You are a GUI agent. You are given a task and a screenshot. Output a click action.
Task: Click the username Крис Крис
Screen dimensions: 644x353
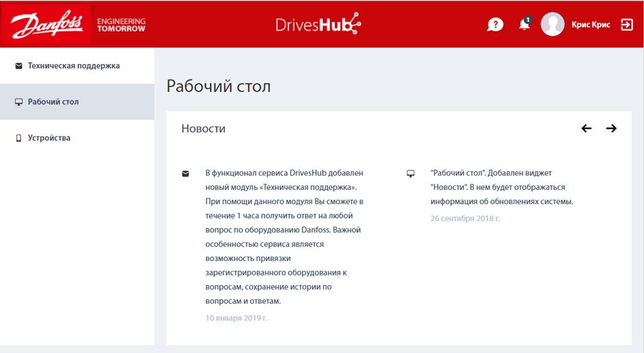[x=590, y=25]
